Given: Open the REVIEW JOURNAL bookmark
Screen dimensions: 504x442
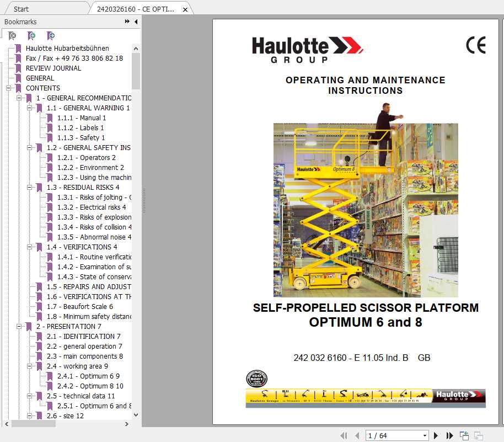Looking at the screenshot, I should (x=53, y=68).
